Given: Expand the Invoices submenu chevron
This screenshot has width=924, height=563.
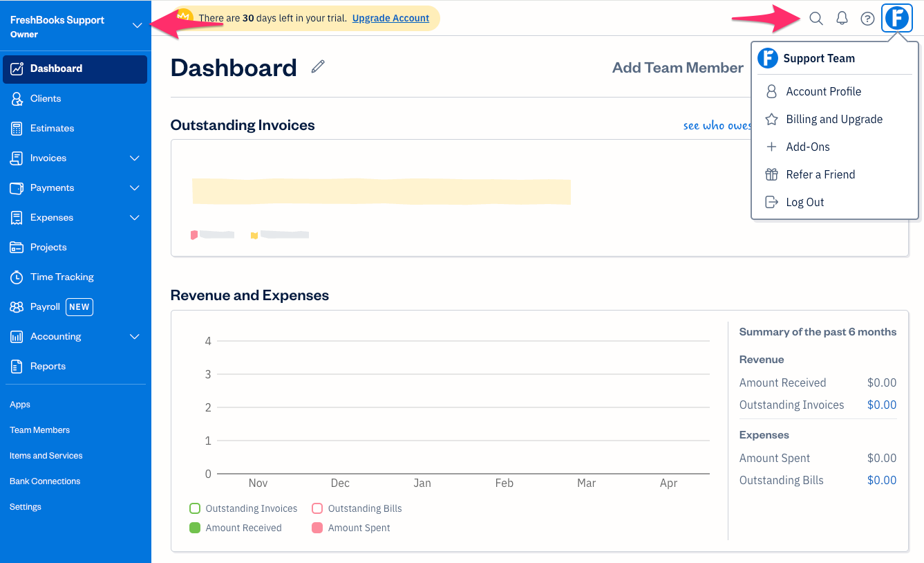Looking at the screenshot, I should coord(135,158).
